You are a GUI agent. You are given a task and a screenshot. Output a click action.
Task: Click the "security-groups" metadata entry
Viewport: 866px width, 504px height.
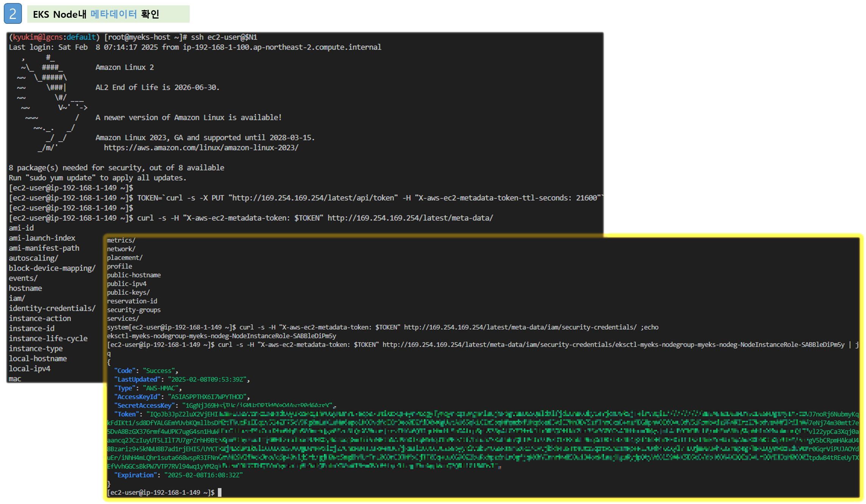click(x=134, y=310)
